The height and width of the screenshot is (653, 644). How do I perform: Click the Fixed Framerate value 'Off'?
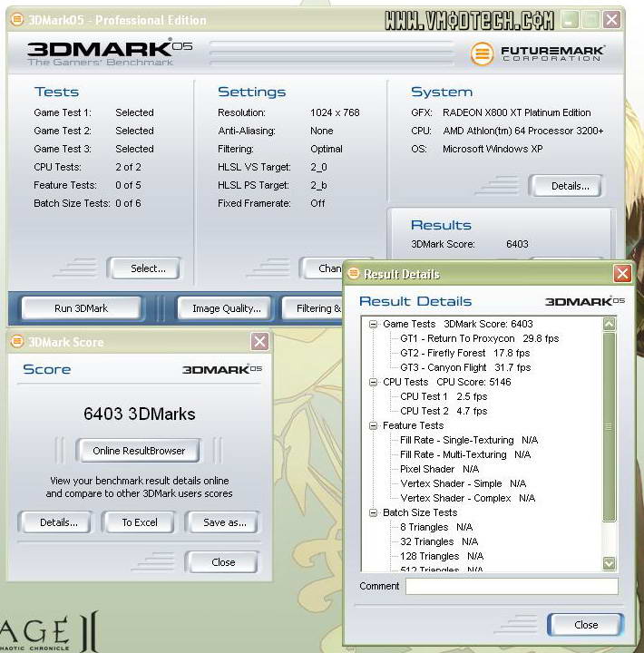tap(317, 203)
